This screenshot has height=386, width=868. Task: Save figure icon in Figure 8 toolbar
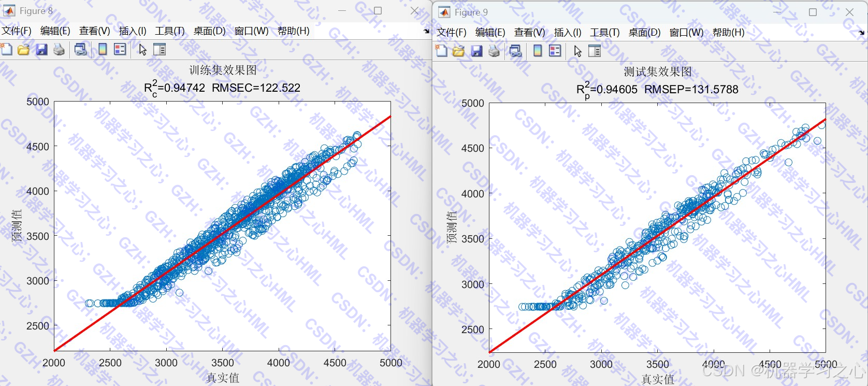coord(41,50)
